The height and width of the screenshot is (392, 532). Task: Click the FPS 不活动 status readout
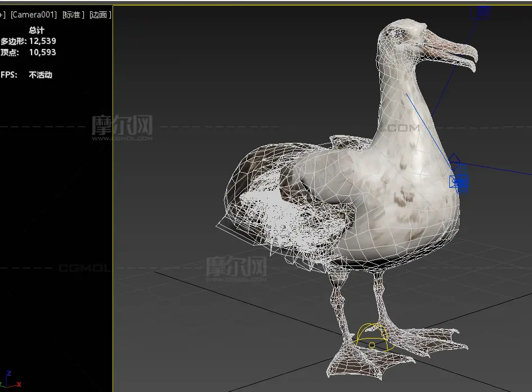pos(27,75)
